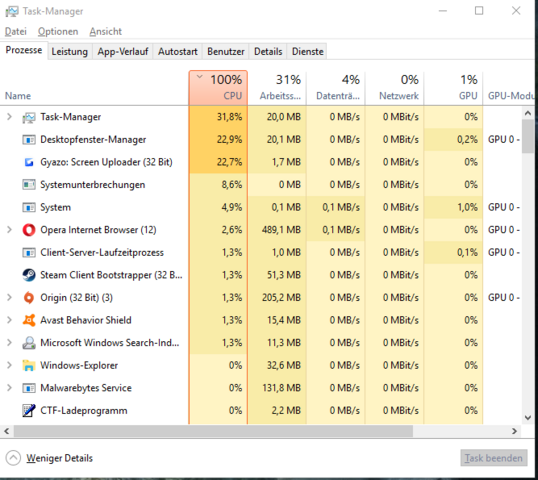Select the Systemunterbrechungen row name
This screenshot has width=538, height=480.
(93, 185)
